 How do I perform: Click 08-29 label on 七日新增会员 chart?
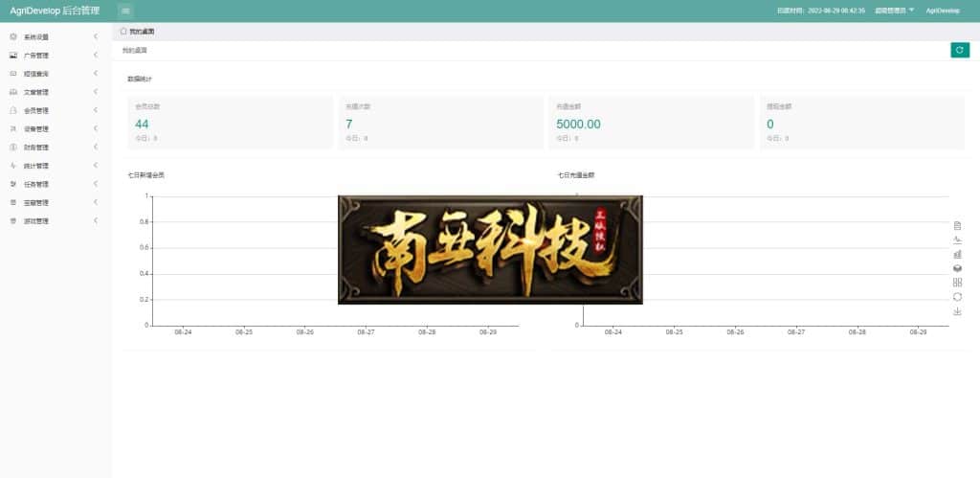tap(488, 332)
